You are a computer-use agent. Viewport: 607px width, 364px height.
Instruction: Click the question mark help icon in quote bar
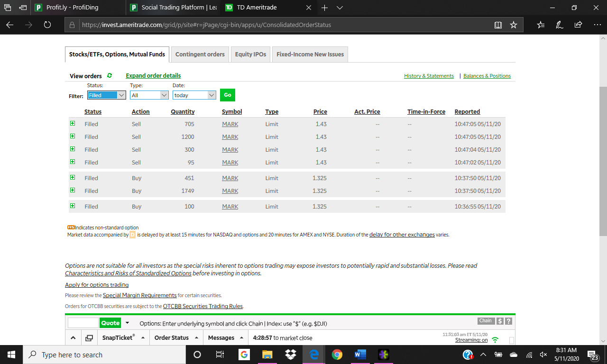click(x=508, y=321)
